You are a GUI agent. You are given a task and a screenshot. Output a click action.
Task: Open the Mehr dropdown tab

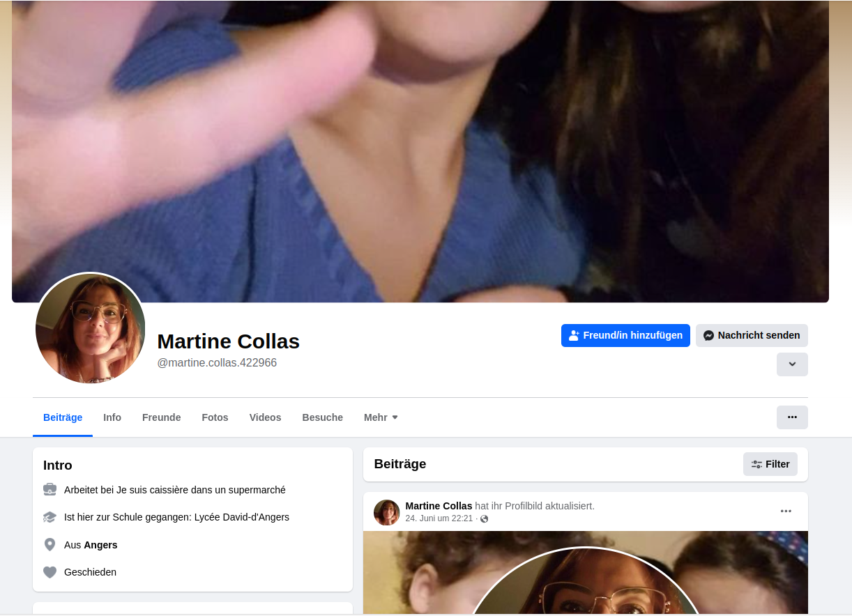point(381,417)
